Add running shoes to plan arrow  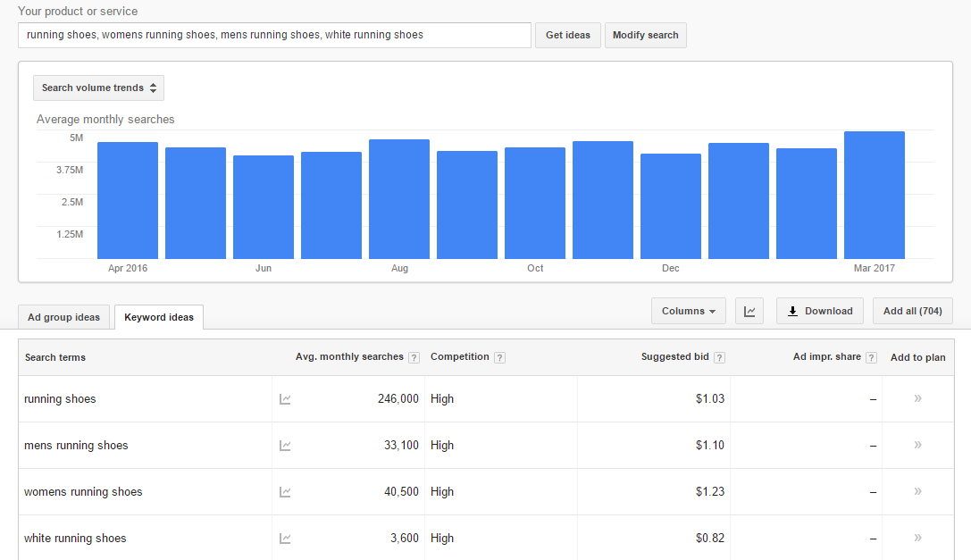(x=917, y=398)
